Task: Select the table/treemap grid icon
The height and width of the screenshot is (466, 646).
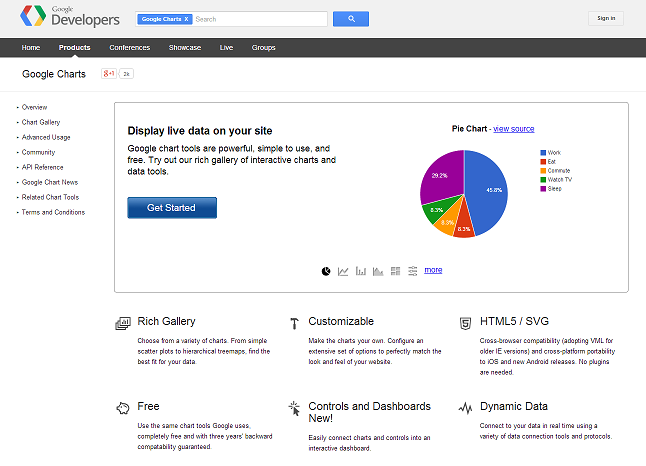Action: click(x=396, y=271)
